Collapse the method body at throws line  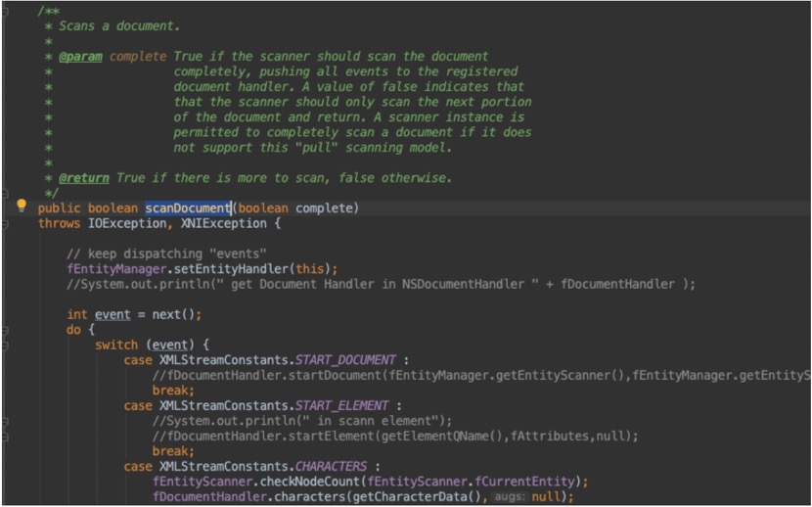tap(5, 224)
